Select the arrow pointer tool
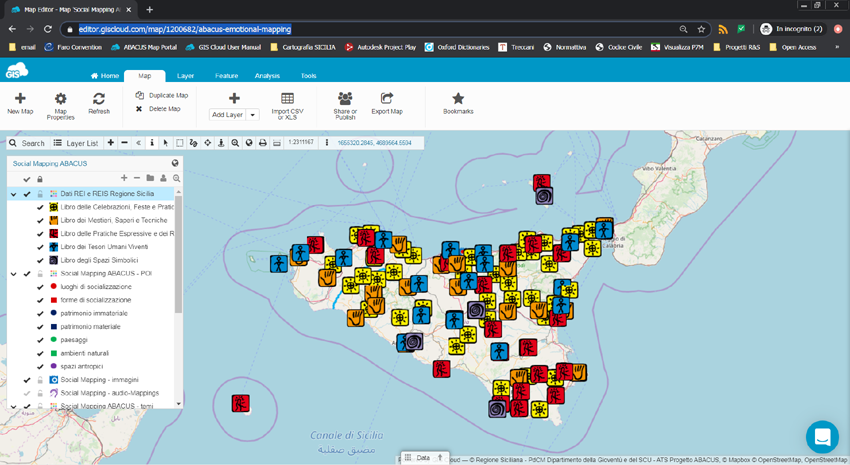The width and height of the screenshot is (850, 465). [165, 143]
